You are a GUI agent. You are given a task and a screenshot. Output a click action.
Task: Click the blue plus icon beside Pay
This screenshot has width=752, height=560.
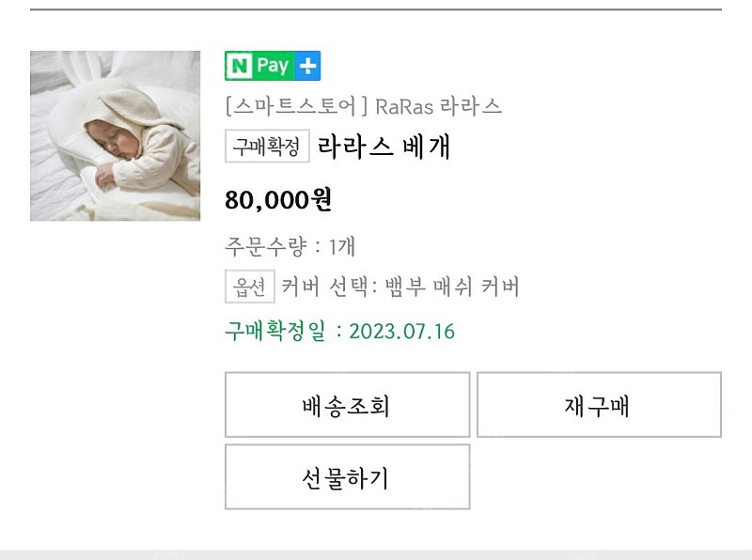(x=307, y=66)
